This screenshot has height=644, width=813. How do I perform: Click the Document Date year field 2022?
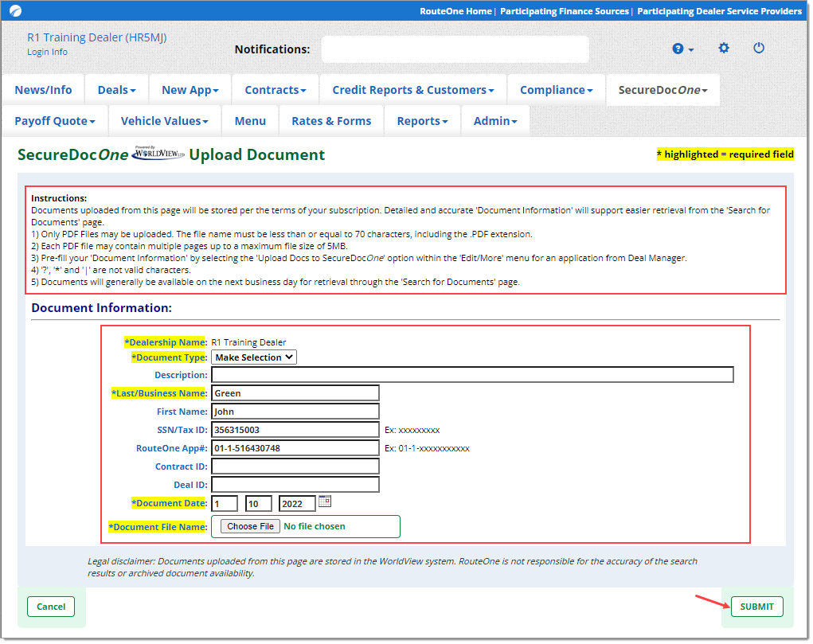click(x=297, y=503)
